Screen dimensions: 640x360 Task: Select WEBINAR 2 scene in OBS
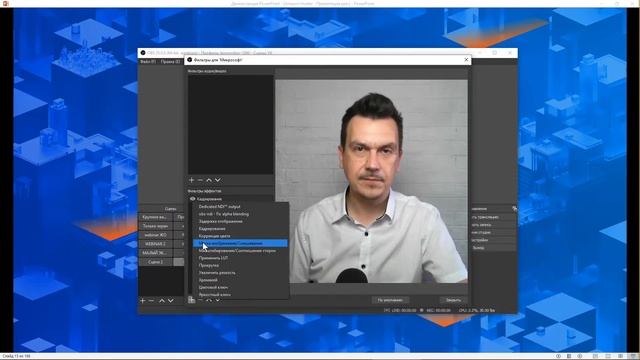coord(155,244)
